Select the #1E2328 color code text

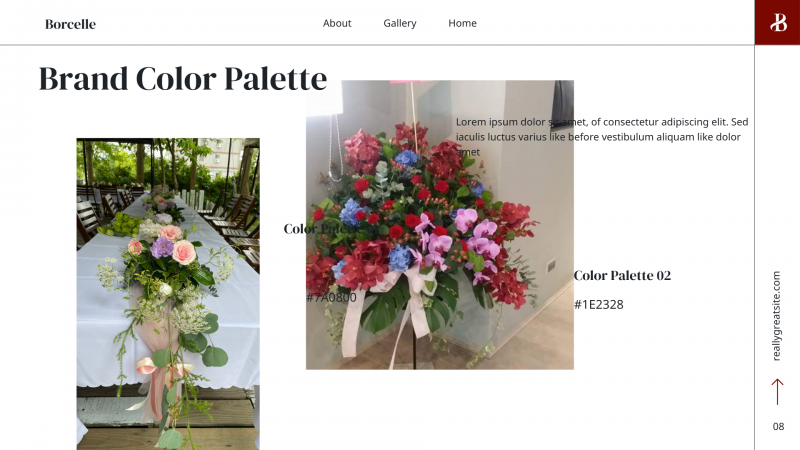point(598,305)
